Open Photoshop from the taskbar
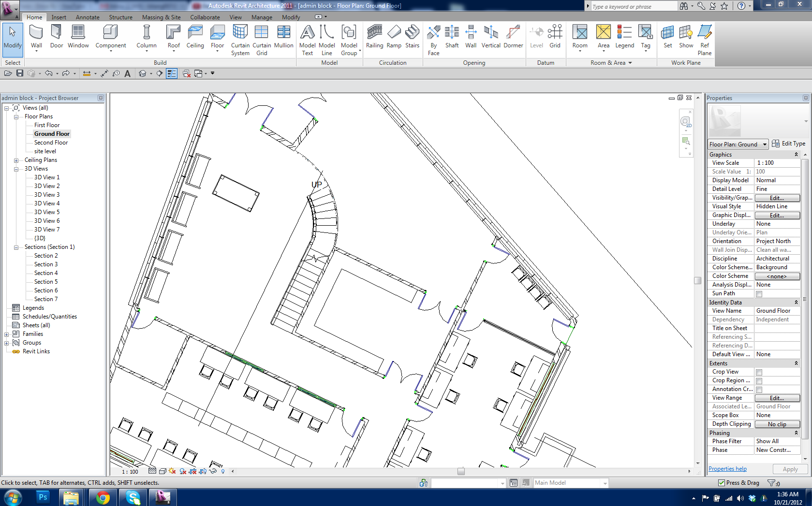812x506 pixels. 43,497
